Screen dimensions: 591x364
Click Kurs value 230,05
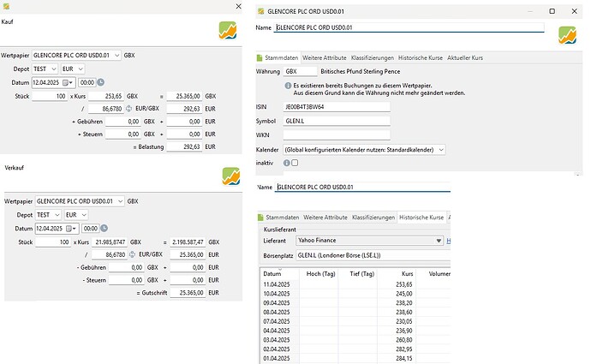[x=404, y=321]
